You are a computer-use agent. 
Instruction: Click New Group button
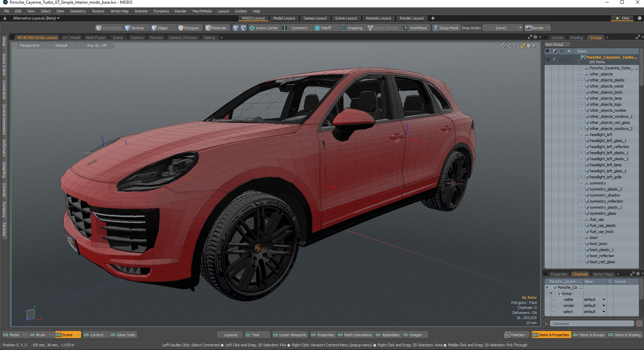pos(557,44)
